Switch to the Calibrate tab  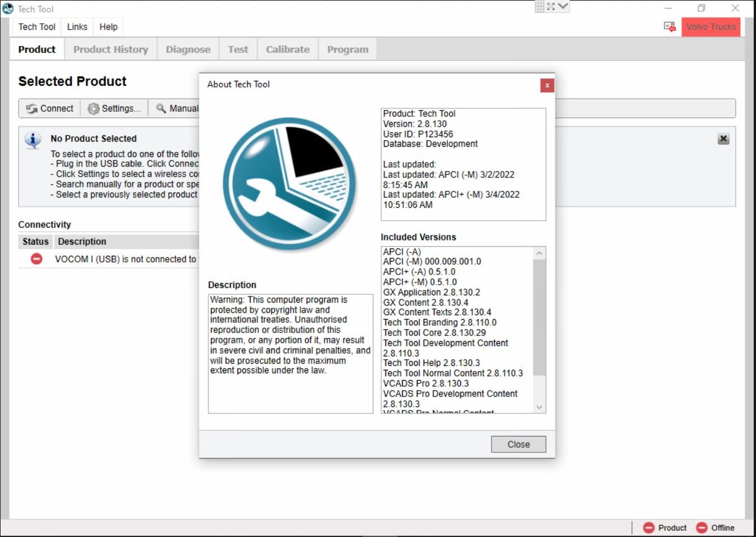click(288, 49)
